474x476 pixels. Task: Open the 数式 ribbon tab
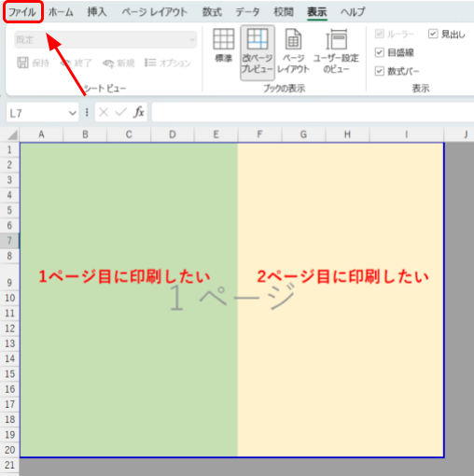pyautogui.click(x=212, y=12)
